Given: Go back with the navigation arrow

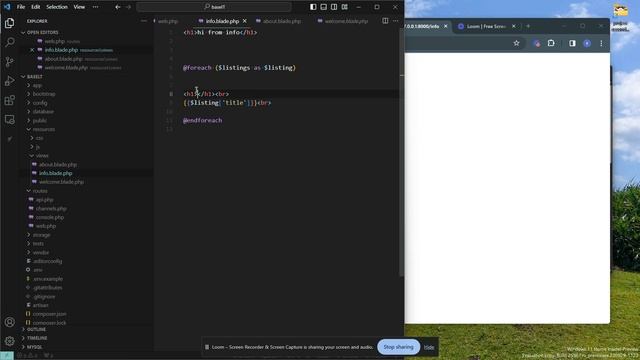Looking at the screenshot, I should point(118,7).
